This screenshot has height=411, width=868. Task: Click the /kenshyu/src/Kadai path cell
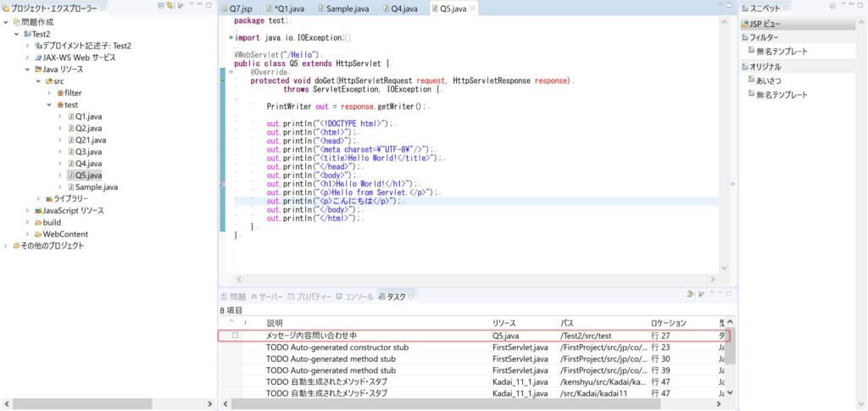click(x=603, y=381)
